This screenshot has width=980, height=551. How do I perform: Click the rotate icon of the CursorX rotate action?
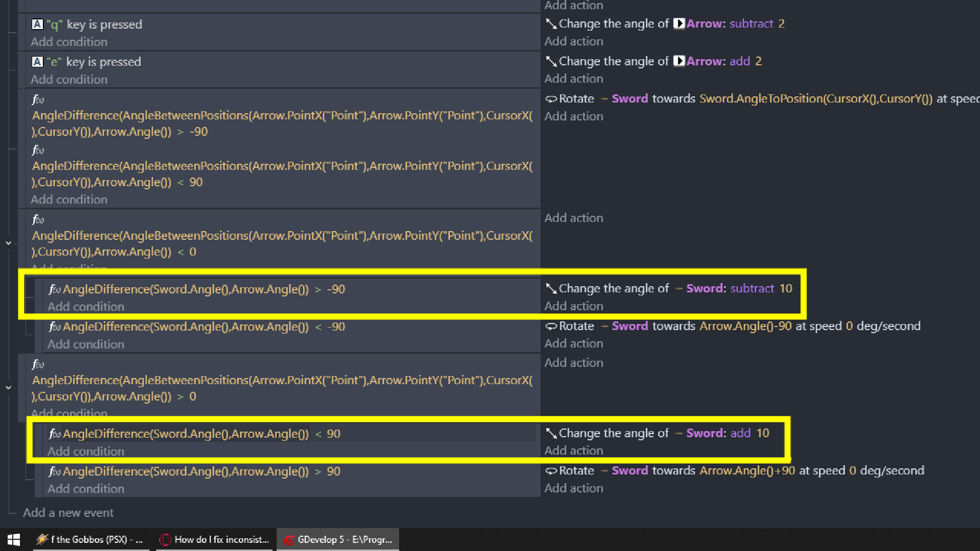click(551, 99)
